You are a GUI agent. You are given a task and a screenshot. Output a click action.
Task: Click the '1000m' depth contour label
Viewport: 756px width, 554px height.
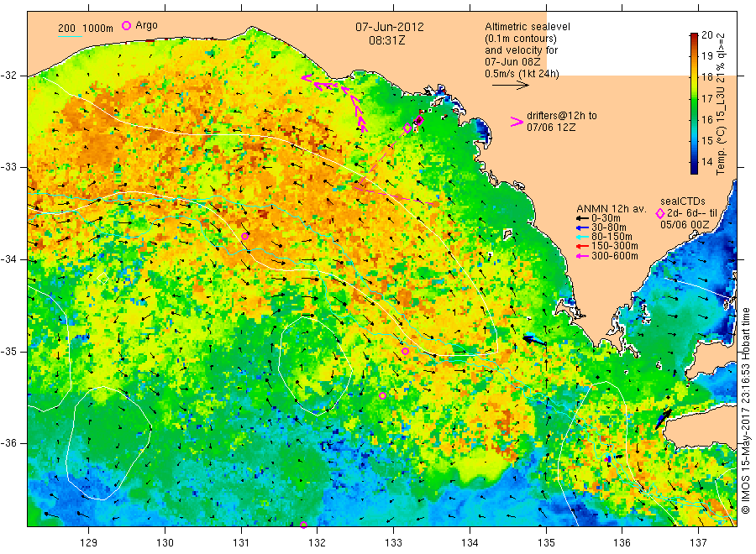point(98,29)
